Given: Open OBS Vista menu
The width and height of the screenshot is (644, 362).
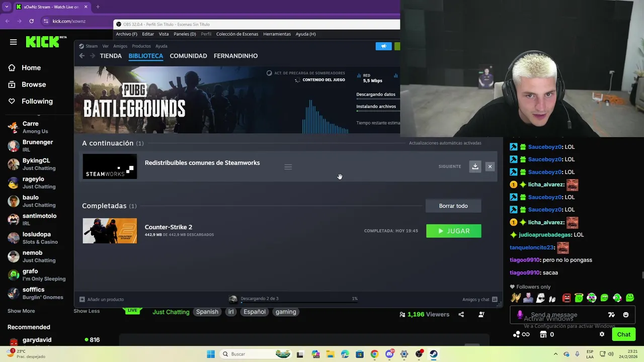Looking at the screenshot, I should 164,34.
